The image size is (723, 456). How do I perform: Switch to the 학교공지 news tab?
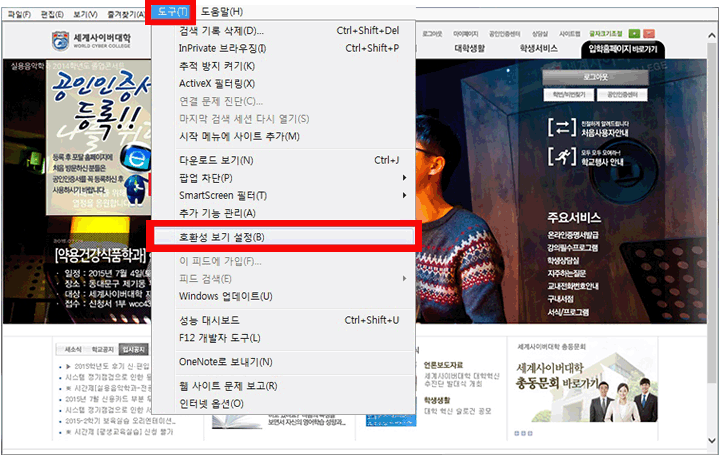click(x=102, y=349)
